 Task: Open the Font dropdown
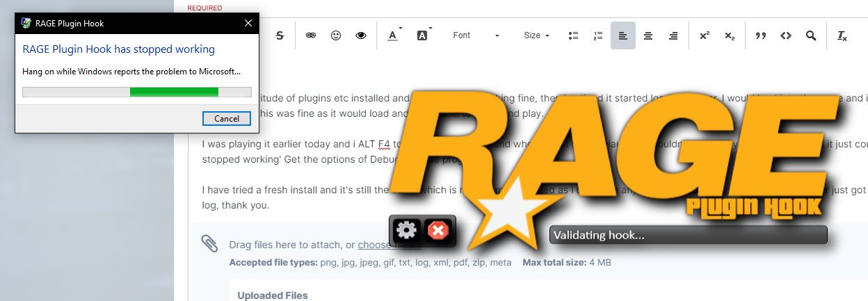pyautogui.click(x=476, y=35)
